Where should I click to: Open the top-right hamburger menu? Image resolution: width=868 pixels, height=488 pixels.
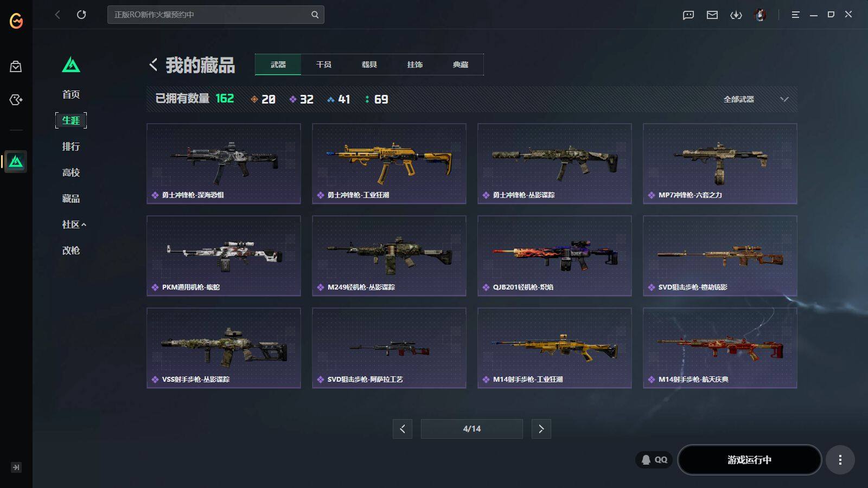[795, 15]
